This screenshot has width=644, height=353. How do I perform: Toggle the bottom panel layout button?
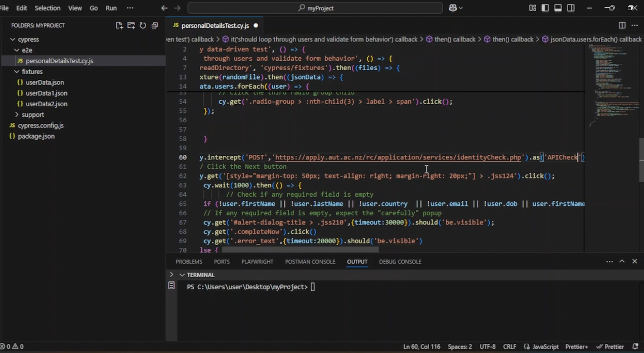point(558,8)
